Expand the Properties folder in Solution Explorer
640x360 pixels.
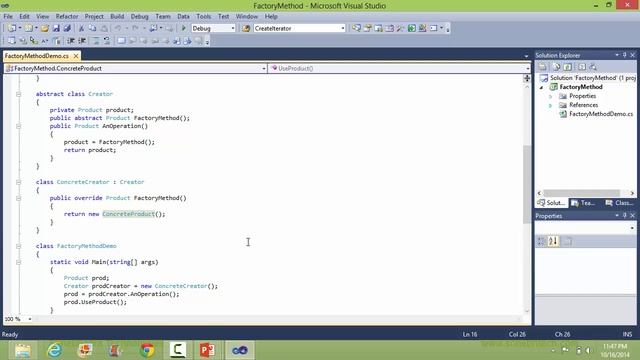[x=550, y=96]
